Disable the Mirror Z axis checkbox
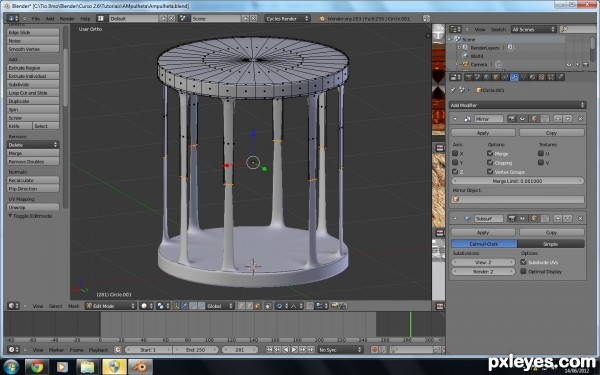 pos(455,171)
